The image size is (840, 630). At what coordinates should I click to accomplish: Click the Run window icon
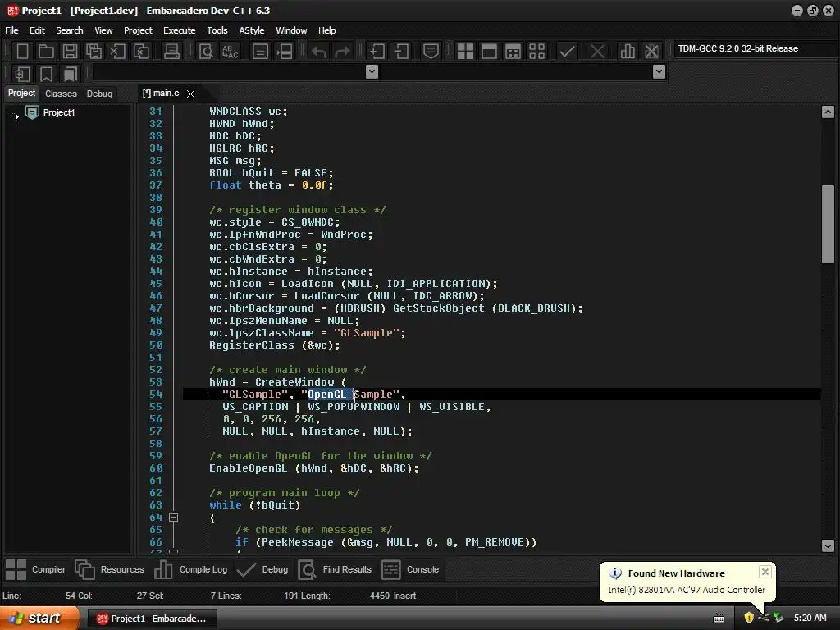pyautogui.click(x=489, y=52)
